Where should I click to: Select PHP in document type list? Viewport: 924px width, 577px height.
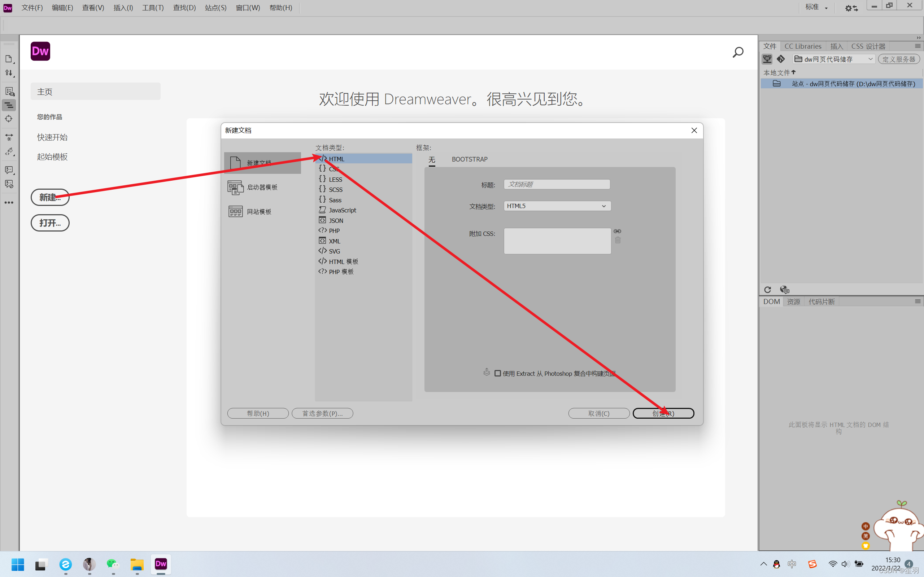coord(334,230)
